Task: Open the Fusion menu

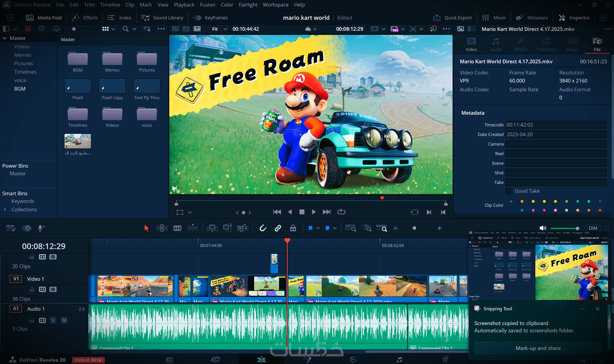Action: point(207,5)
